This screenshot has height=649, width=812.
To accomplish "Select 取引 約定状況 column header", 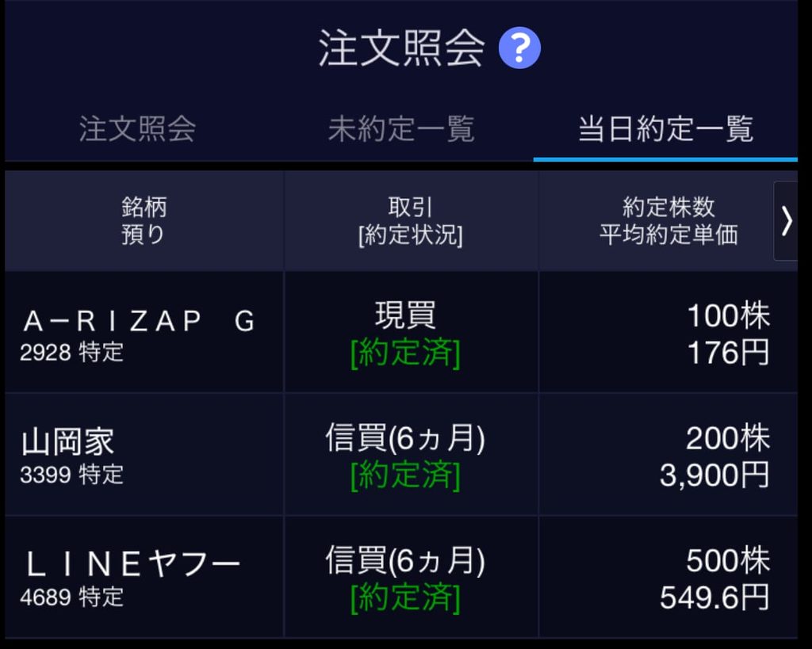I will click(x=412, y=221).
